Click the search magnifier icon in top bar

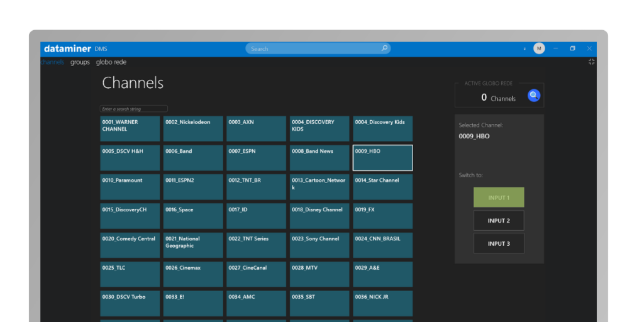click(384, 48)
